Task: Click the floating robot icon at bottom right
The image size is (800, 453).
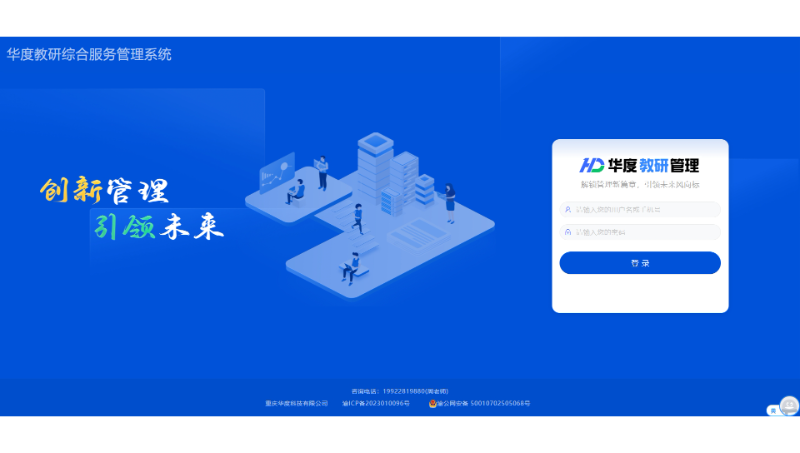Action: pos(789,405)
